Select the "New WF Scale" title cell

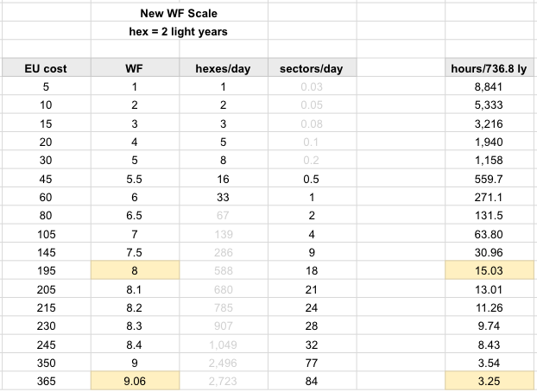click(179, 14)
